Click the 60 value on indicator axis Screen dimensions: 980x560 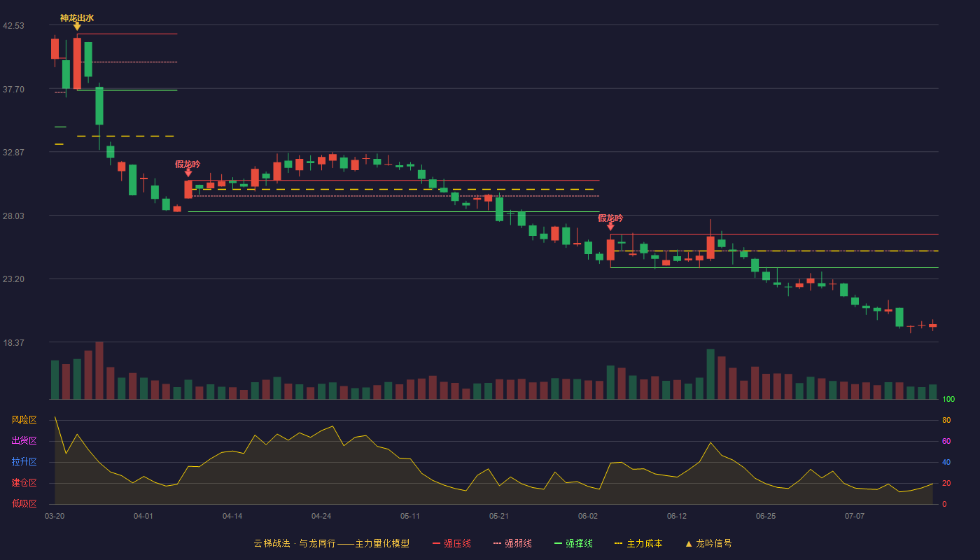946,441
